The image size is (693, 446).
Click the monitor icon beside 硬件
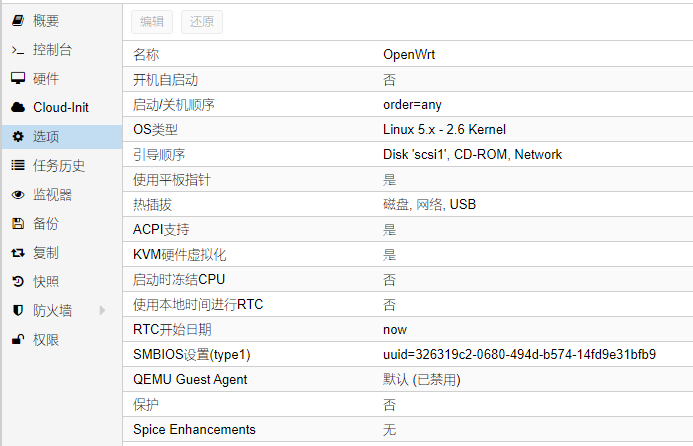point(18,78)
